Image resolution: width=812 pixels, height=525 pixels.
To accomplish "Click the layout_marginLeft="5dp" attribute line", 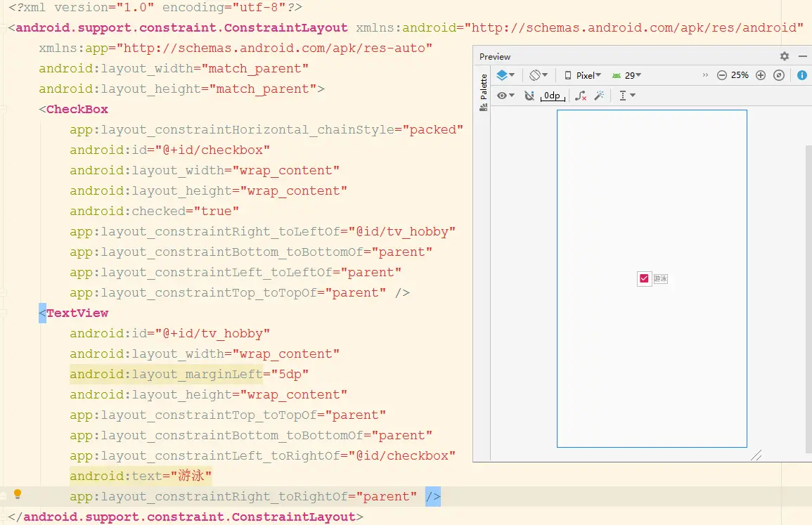I will click(x=189, y=374).
